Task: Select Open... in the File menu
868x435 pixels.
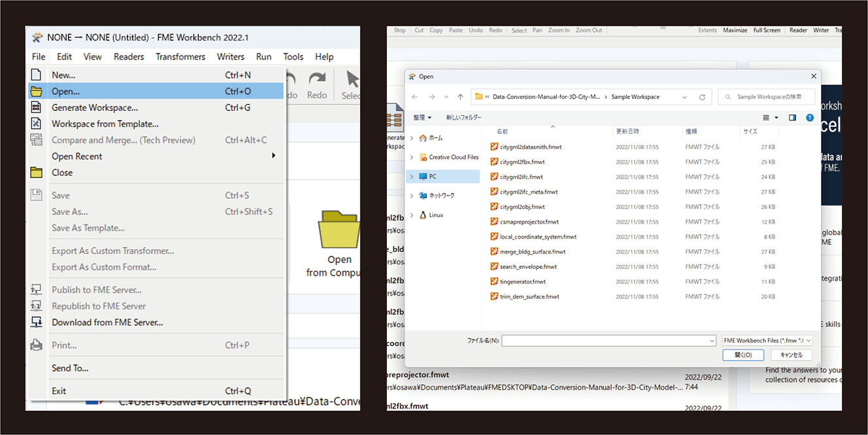Action: [157, 92]
